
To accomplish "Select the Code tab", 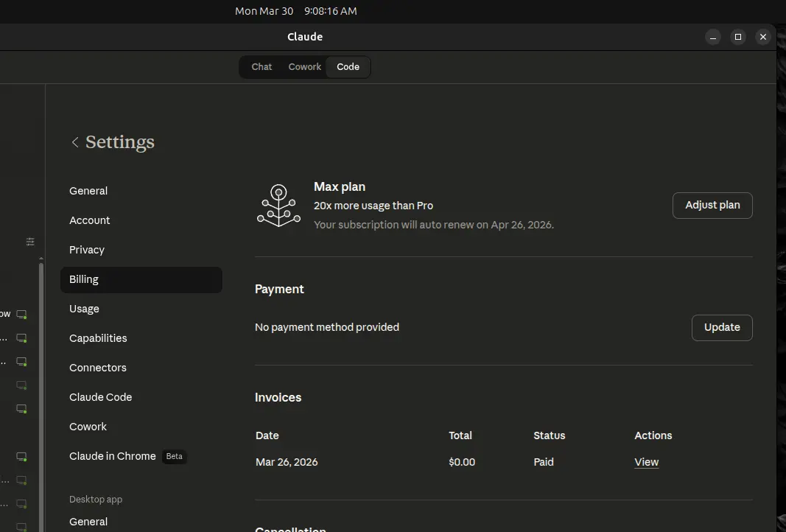I will point(348,67).
